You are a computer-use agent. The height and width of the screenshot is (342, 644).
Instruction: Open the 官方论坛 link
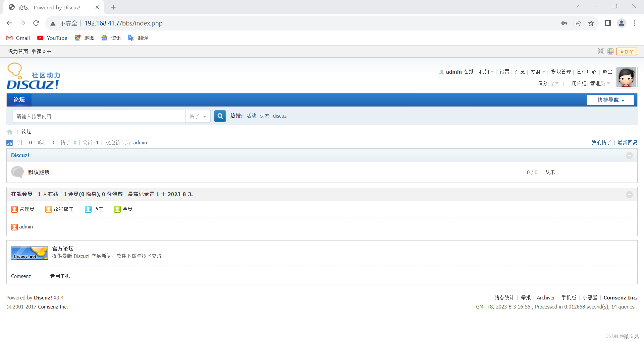point(63,249)
